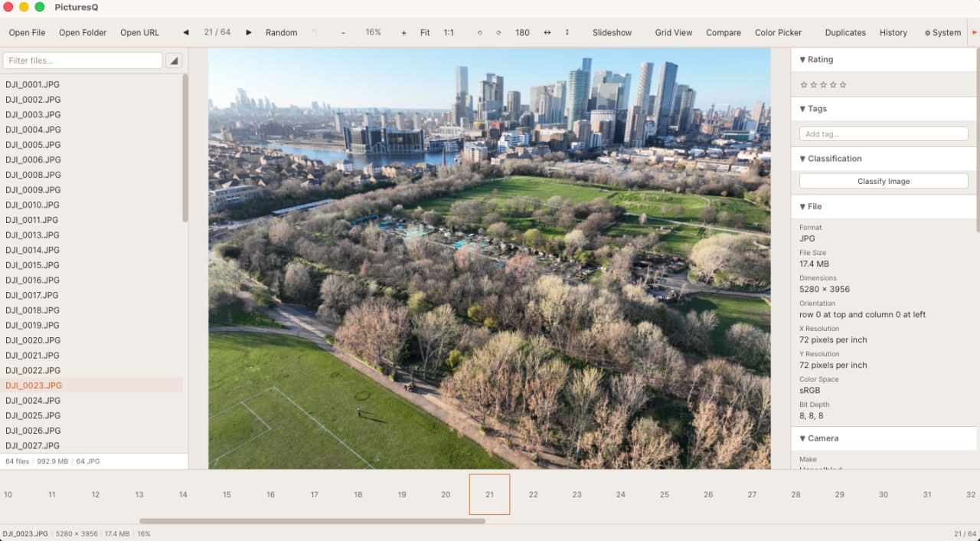Choose Open URL in toolbar
This screenshot has width=980, height=541.
click(x=140, y=32)
